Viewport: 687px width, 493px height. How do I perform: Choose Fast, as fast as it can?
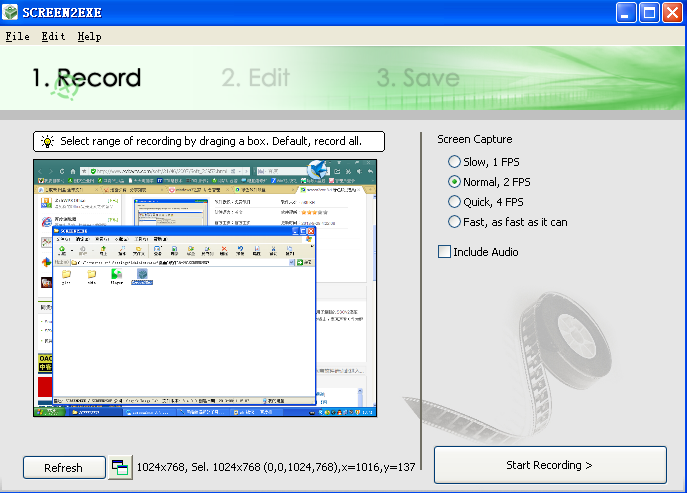point(455,222)
